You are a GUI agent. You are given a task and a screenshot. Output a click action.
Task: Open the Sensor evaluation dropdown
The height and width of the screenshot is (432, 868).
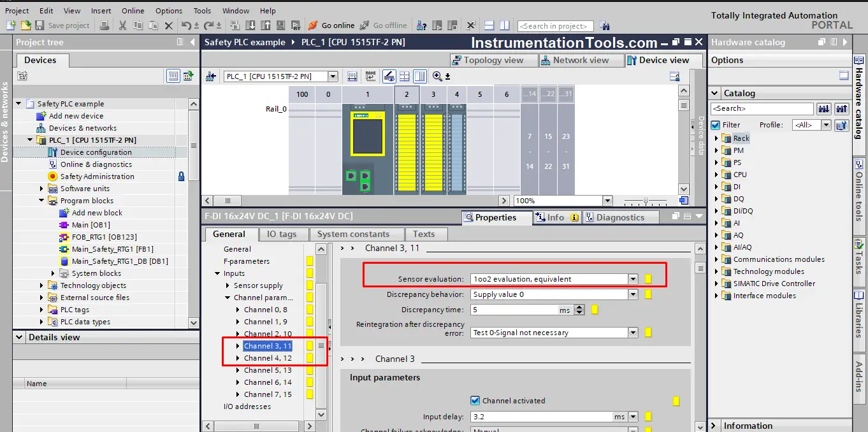633,279
